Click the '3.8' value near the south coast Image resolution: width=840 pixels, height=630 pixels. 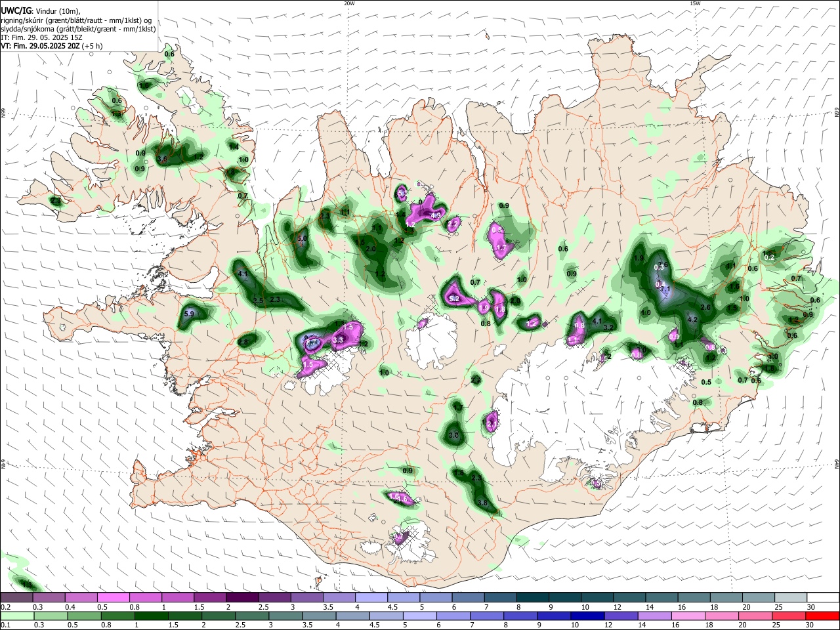coord(482,503)
